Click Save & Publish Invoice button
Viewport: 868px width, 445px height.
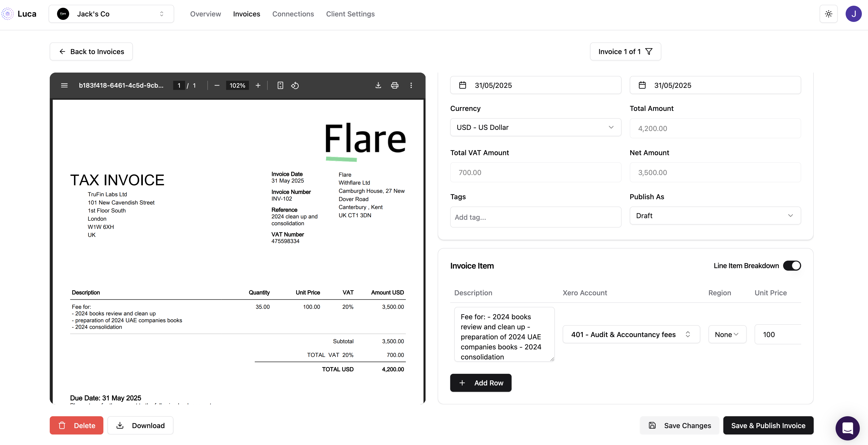[768, 425]
